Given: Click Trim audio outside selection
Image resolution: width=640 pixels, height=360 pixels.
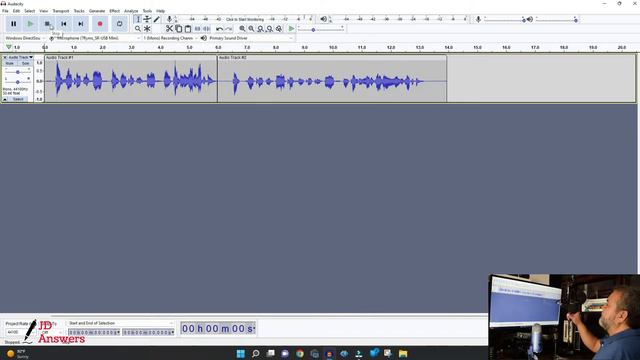Looking at the screenshot, I should [x=198, y=29].
